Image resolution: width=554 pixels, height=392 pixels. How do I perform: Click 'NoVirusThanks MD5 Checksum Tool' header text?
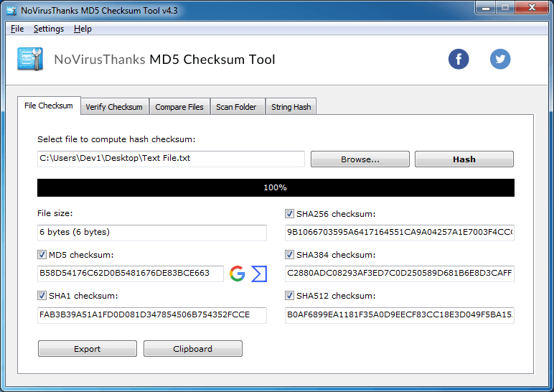(x=164, y=60)
